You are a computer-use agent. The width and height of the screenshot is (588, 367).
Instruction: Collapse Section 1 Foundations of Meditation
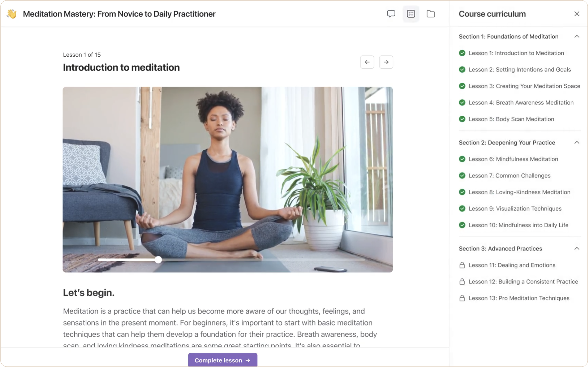click(577, 36)
